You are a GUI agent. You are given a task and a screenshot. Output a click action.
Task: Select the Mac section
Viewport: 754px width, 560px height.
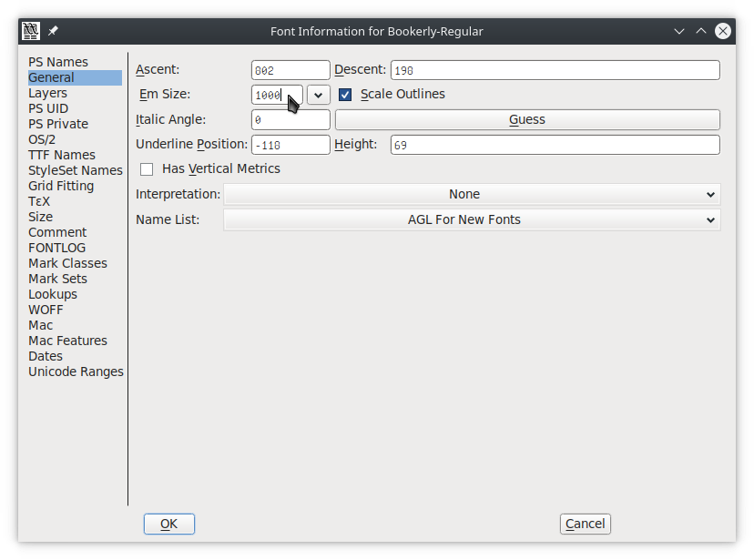(x=40, y=325)
